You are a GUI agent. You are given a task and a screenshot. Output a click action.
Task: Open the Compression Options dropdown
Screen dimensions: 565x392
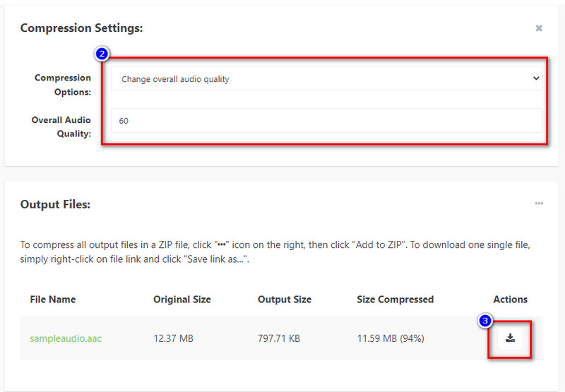(x=326, y=79)
